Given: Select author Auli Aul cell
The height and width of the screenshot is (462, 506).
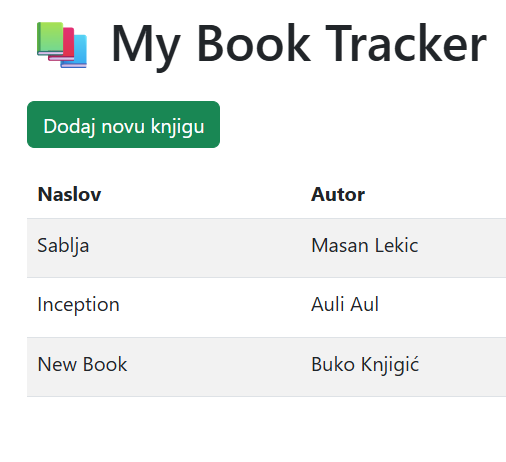Looking at the screenshot, I should (345, 304).
